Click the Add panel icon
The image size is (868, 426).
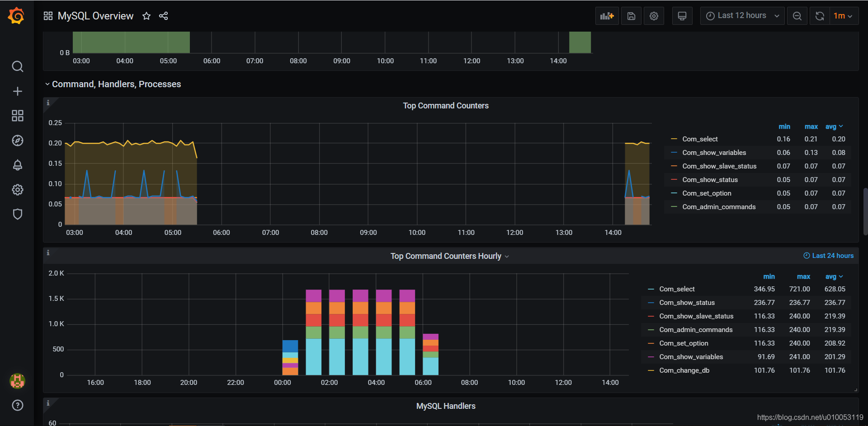(x=607, y=16)
